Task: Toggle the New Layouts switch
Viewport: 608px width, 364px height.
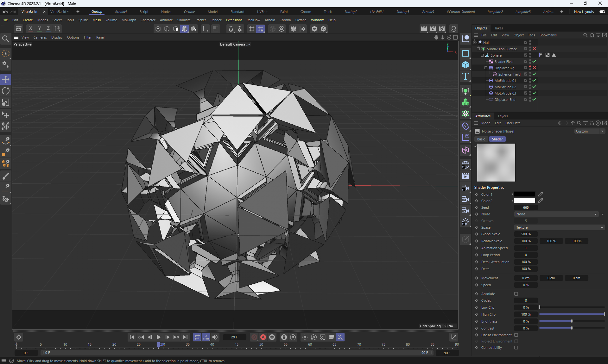Action: [x=602, y=12]
